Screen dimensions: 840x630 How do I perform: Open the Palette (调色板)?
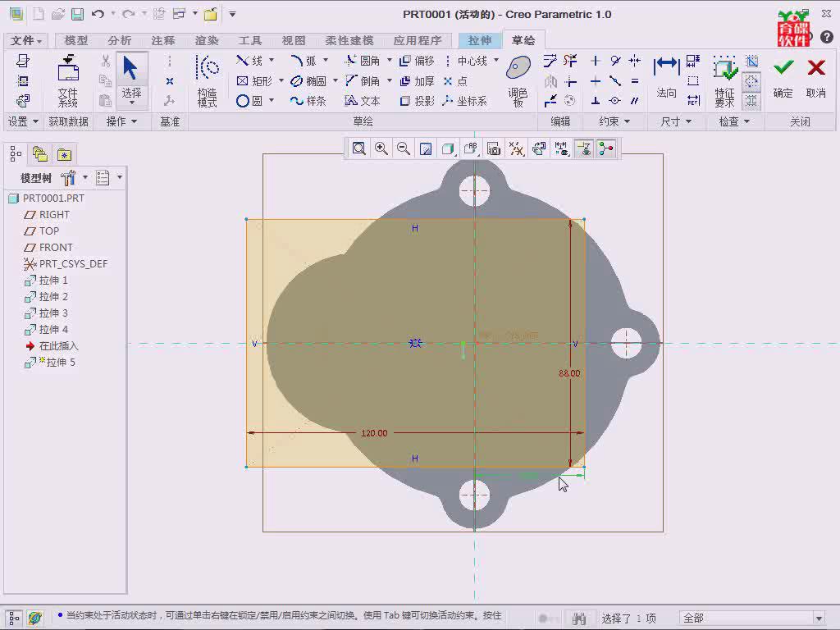click(x=518, y=81)
